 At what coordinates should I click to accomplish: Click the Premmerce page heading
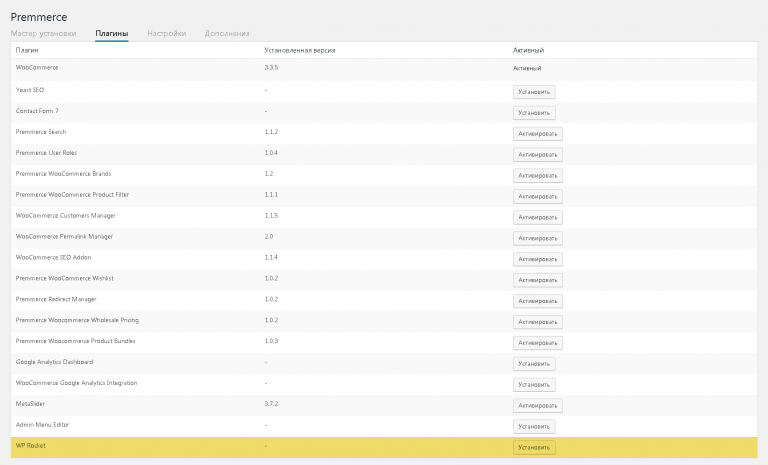[x=39, y=17]
